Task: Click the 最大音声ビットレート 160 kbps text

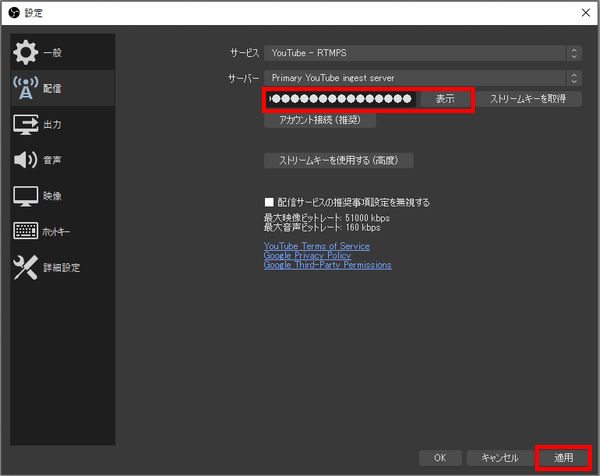Action: pyautogui.click(x=322, y=228)
